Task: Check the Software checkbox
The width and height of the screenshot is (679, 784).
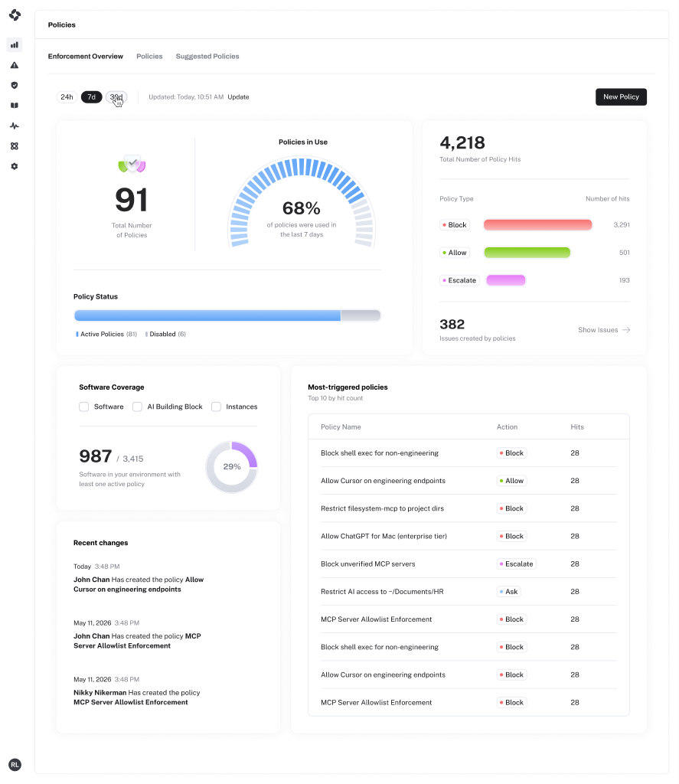Action: [84, 407]
